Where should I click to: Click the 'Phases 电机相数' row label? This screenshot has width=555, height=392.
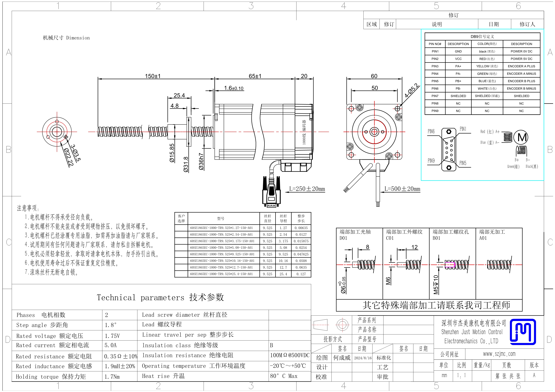[x=41, y=315]
